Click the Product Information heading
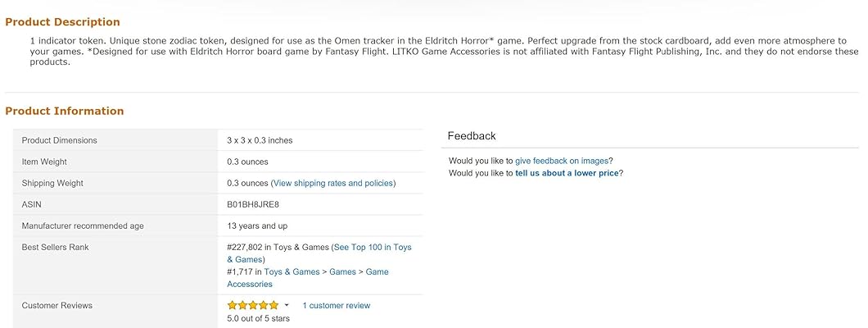Image resolution: width=868 pixels, height=328 pixels. [x=65, y=111]
